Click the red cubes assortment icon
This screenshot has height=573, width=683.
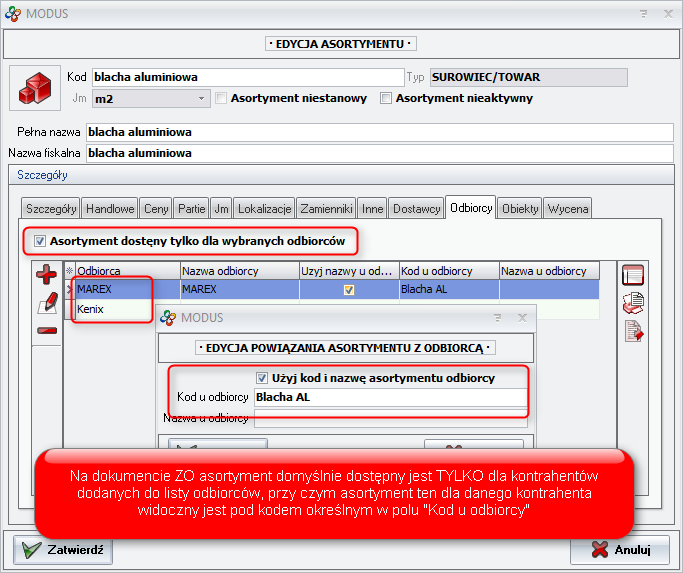pos(35,88)
